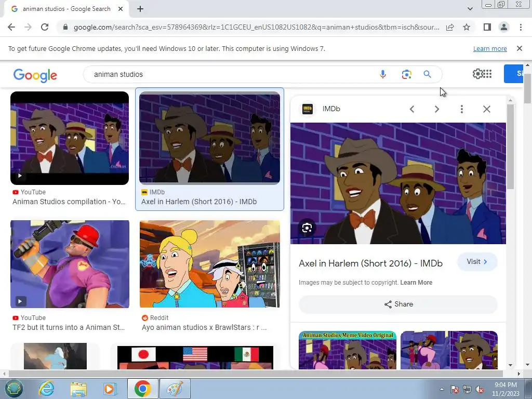The height and width of the screenshot is (399, 532).
Task: Open Animan Studios compilation YouTube thumbnail
Action: click(70, 138)
